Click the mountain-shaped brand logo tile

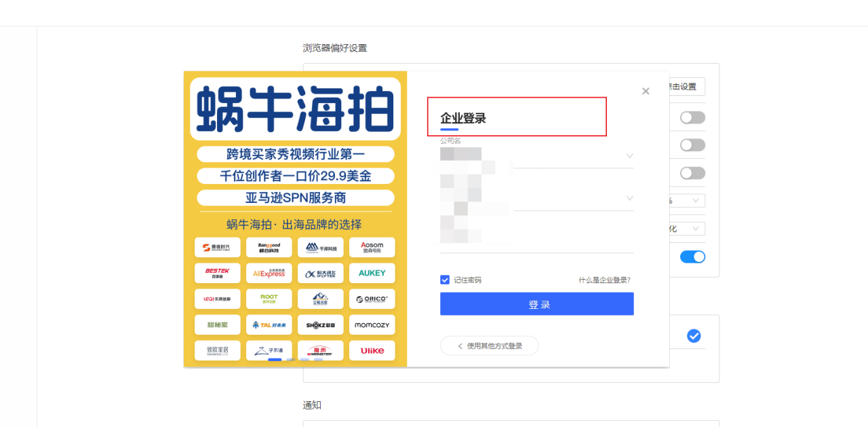pyautogui.click(x=321, y=299)
